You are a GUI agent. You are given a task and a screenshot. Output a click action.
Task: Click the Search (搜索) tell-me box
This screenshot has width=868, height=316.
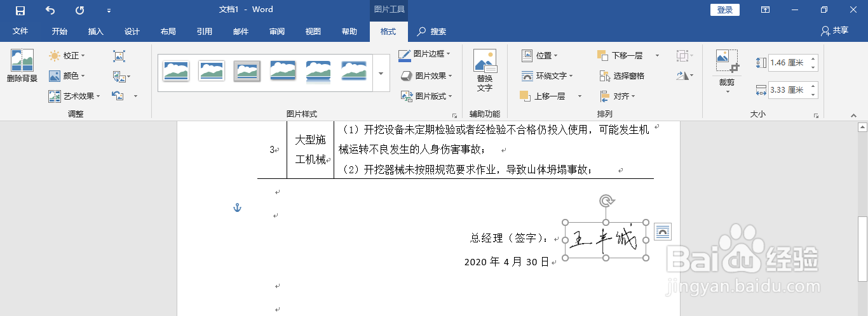(432, 31)
